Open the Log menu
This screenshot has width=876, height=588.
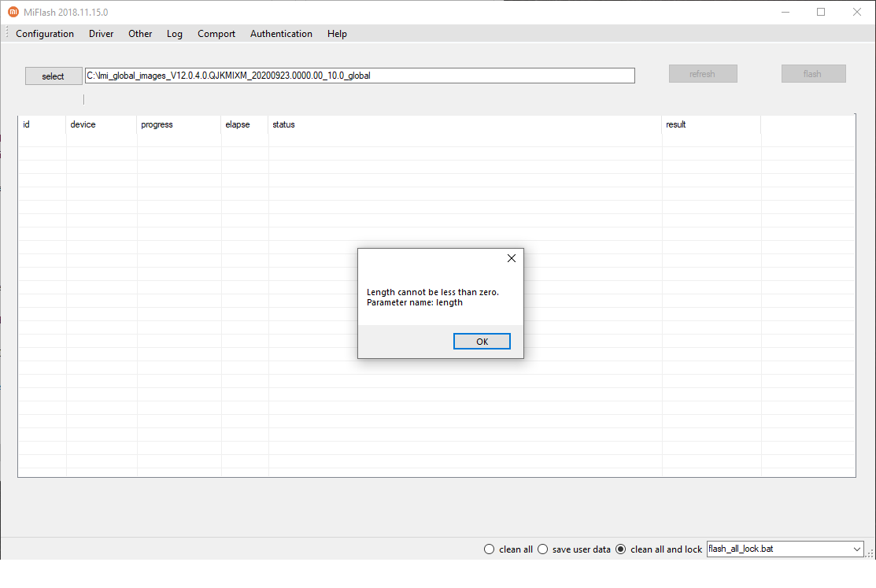coord(175,34)
